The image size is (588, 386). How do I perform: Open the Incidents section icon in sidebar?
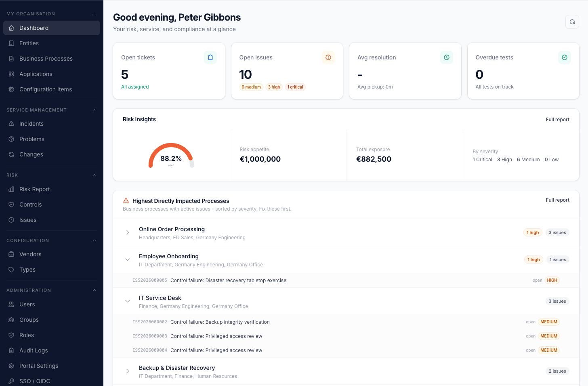click(11, 124)
